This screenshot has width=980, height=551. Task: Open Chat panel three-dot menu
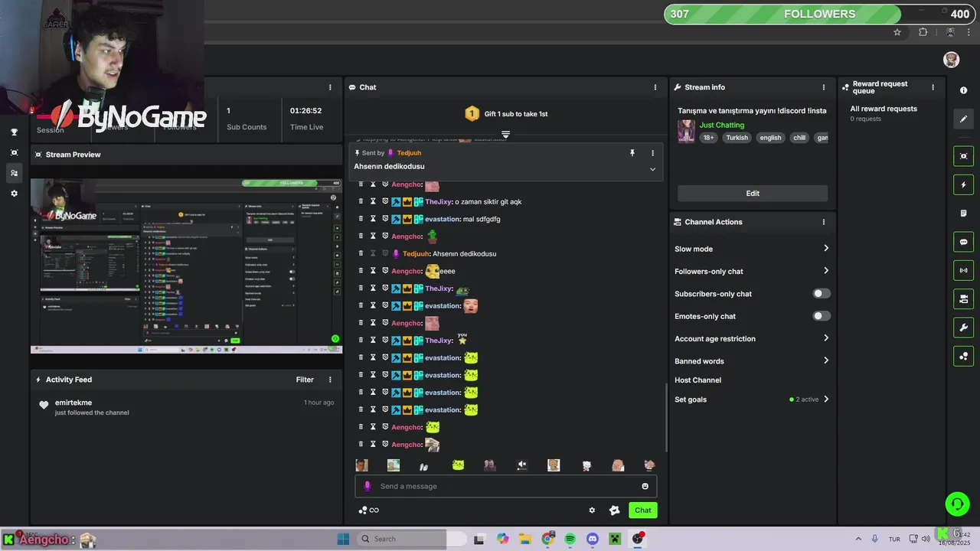click(655, 87)
